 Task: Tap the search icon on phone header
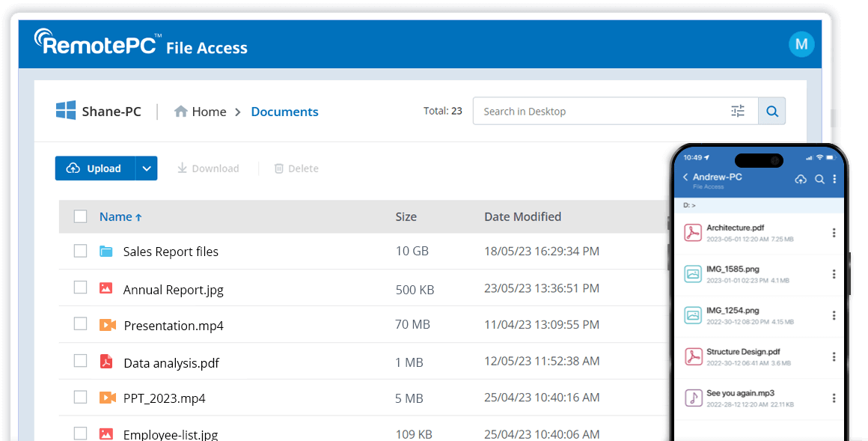[x=820, y=179]
